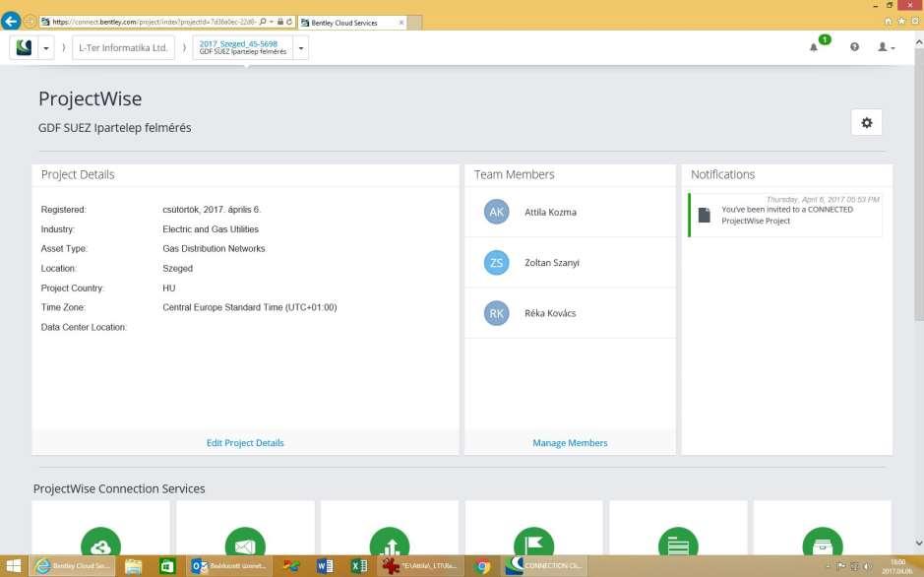Open project settings gear button
The image size is (924, 577).
(866, 123)
